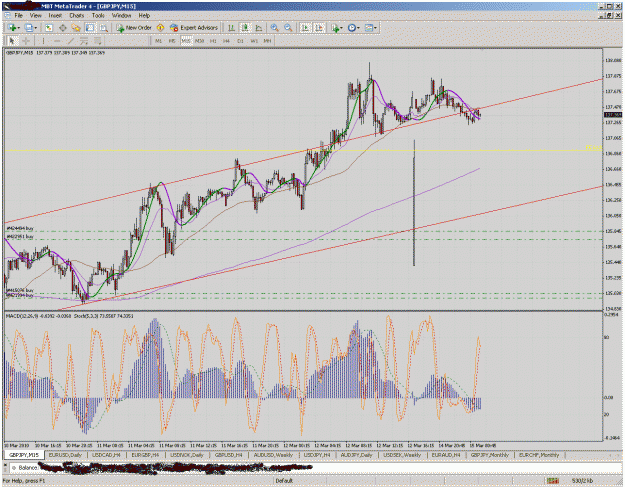
Task: Click the yellow MetaEditor diamond icon
Action: pyautogui.click(x=160, y=27)
